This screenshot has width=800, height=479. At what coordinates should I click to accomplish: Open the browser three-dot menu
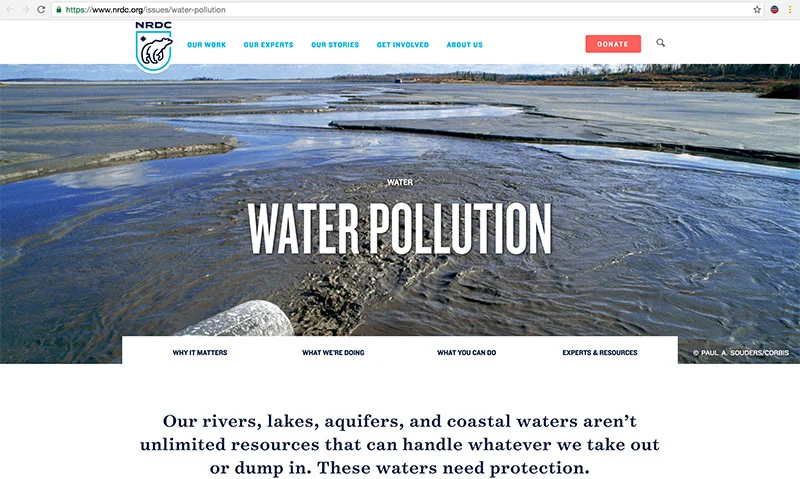tap(790, 10)
